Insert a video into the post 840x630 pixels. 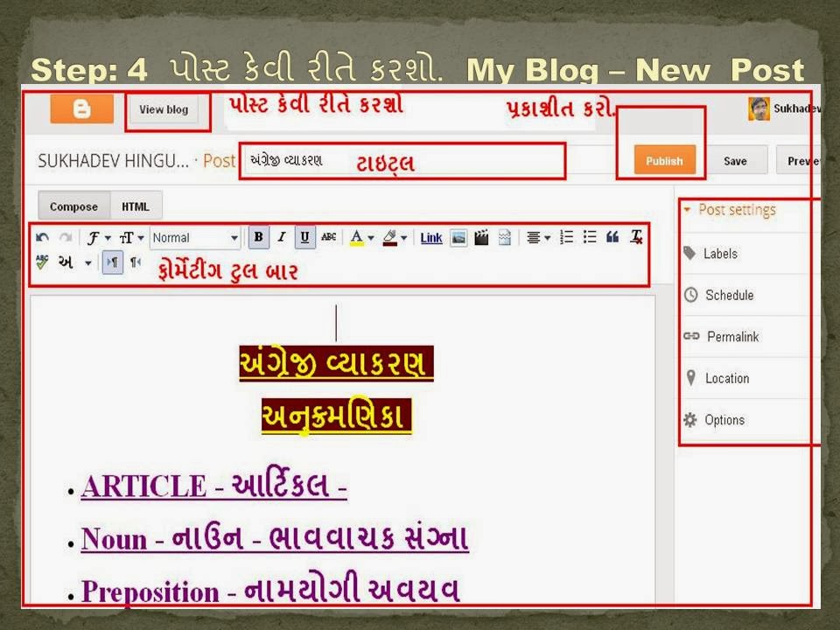481,237
